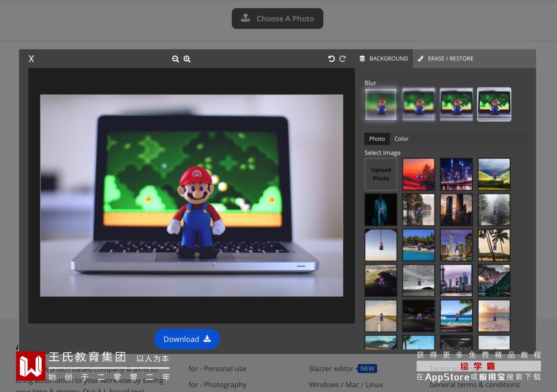Select the grey stormy sky background
The height and width of the screenshot is (392, 557).
(418, 280)
